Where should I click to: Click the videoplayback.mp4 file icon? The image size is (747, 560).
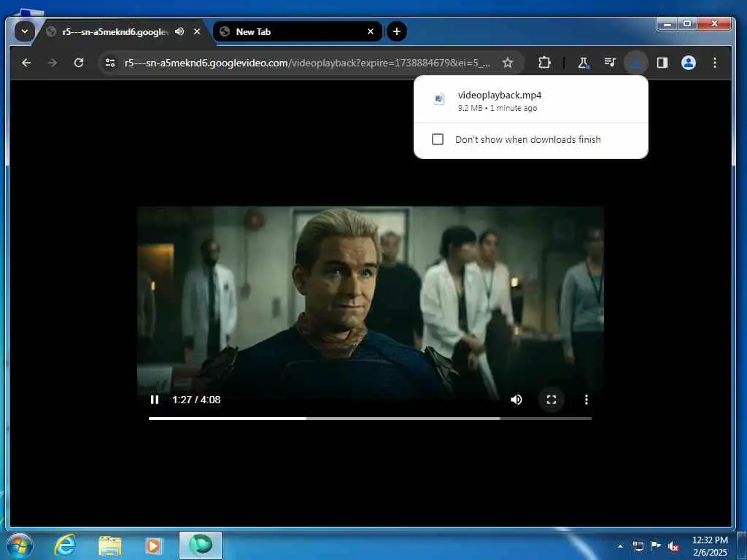point(438,99)
